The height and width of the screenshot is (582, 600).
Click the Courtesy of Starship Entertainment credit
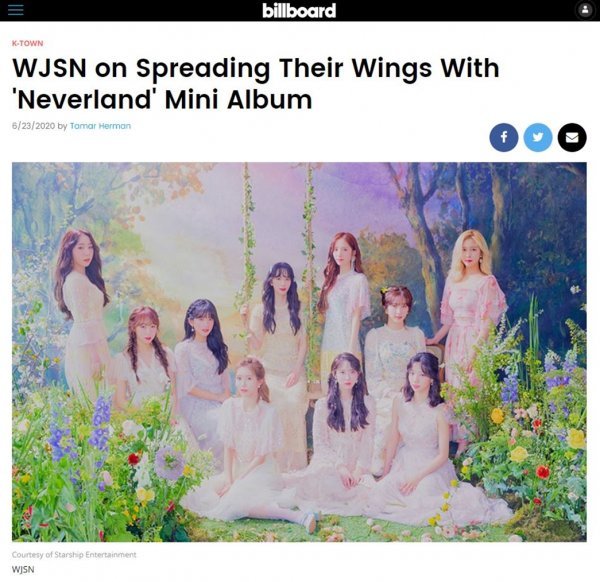click(74, 554)
